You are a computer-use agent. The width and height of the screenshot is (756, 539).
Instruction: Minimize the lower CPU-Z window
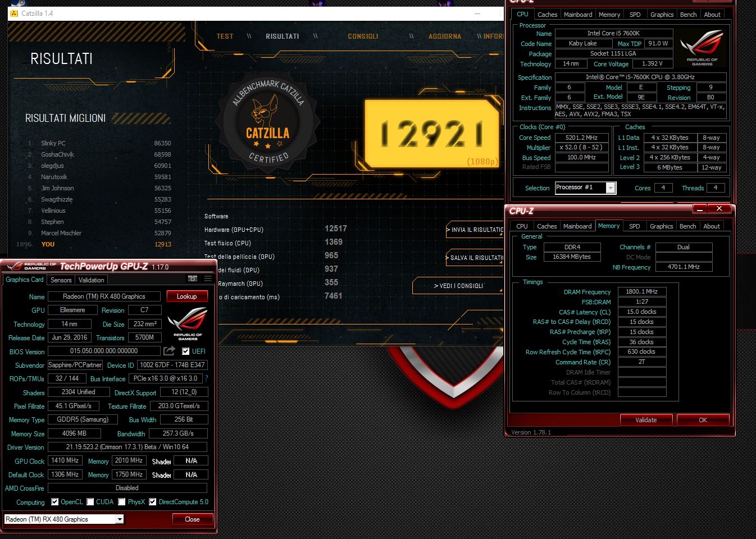pyautogui.click(x=699, y=209)
